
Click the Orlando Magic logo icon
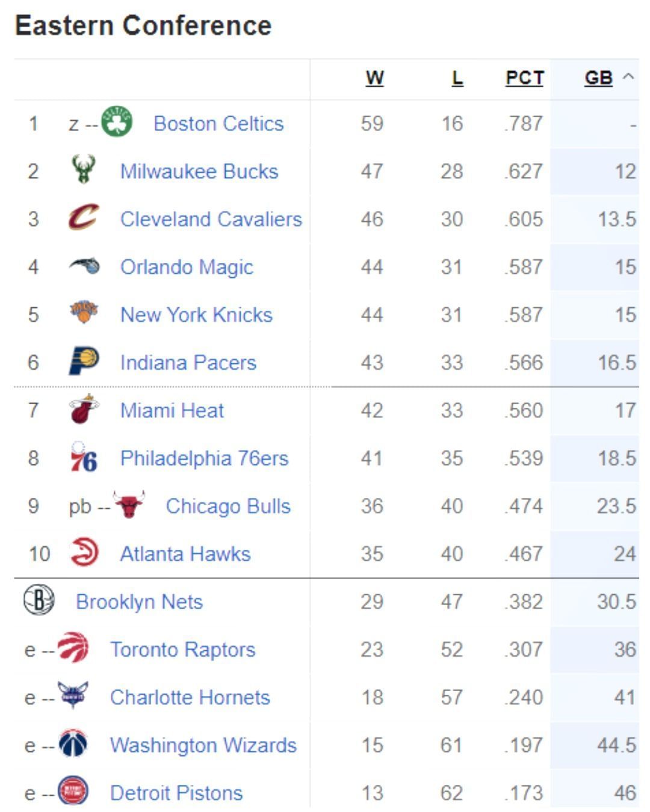tap(84, 266)
